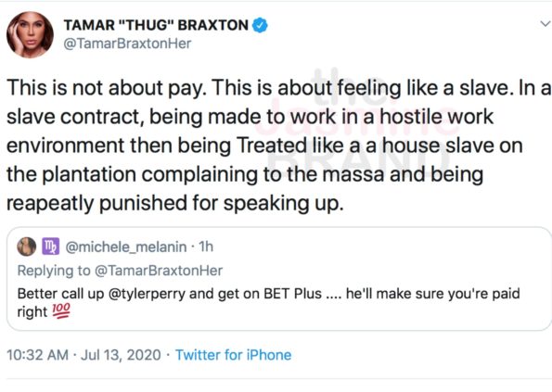
Task: Click the purple Virgo zodiac emoji
Action: tap(51, 247)
